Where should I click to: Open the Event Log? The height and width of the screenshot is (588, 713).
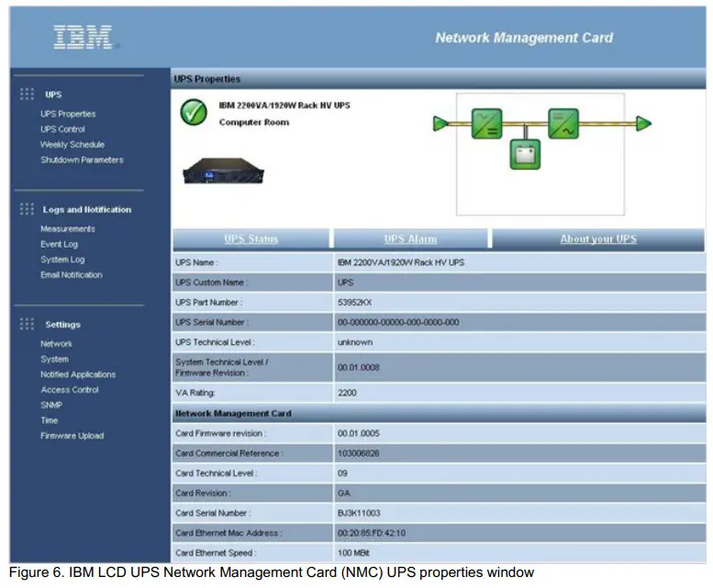[59, 244]
